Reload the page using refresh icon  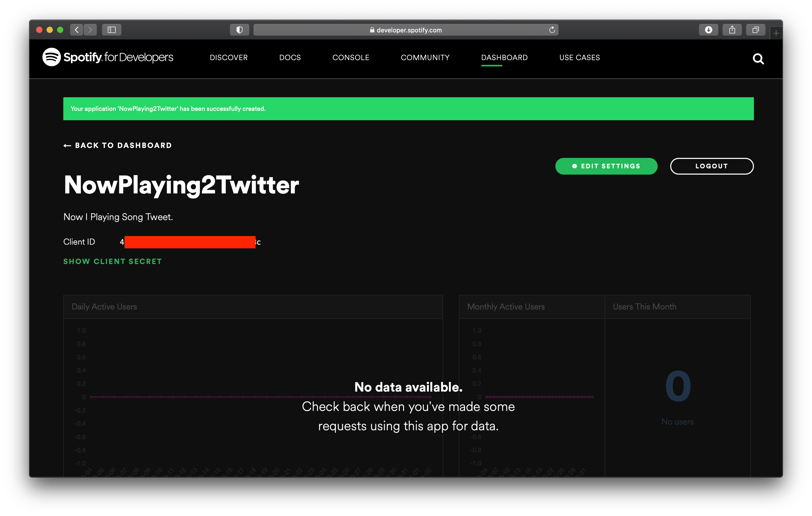coord(552,30)
